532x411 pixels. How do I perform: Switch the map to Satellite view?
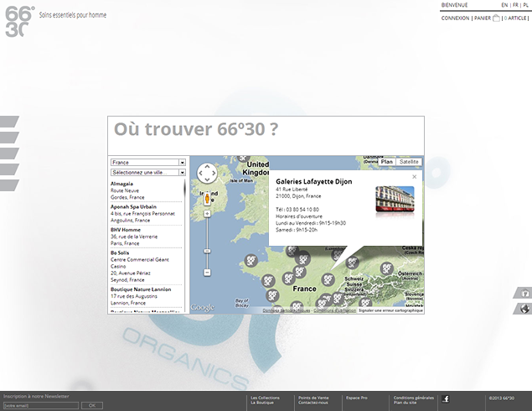coord(409,162)
